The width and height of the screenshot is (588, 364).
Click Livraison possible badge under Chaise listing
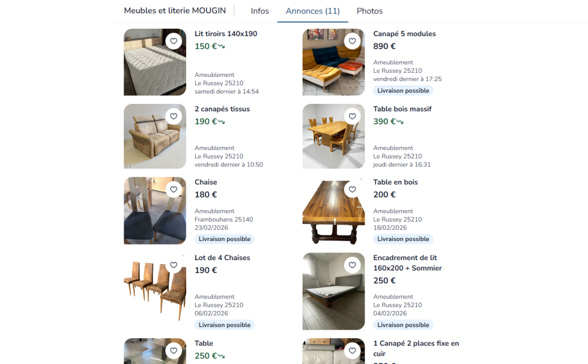pos(225,239)
